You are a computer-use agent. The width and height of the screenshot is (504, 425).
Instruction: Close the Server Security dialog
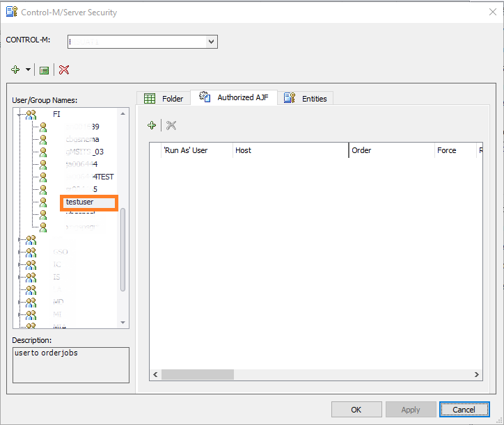[x=492, y=13]
